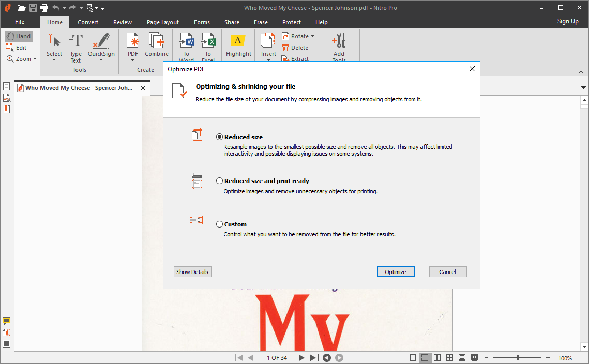This screenshot has height=364, width=589.
Task: Click the Insert pages icon
Action: 268,40
